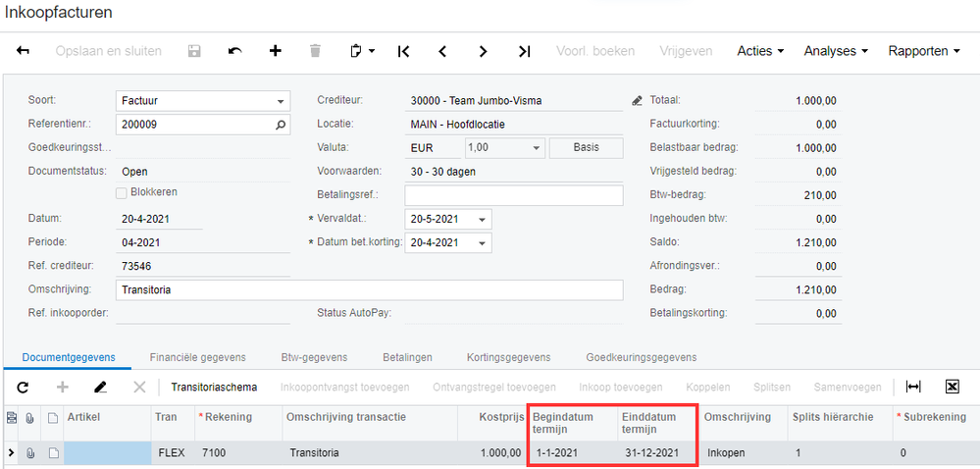The height and width of the screenshot is (469, 980).
Task: Go to next record icon
Action: click(483, 51)
